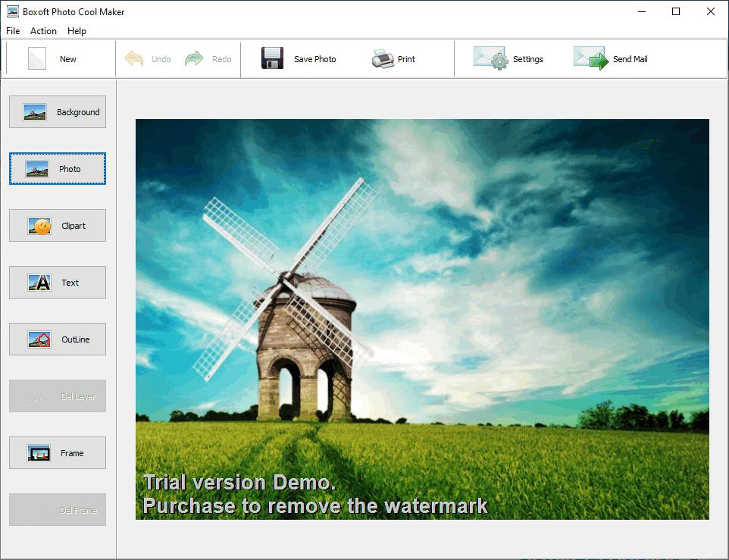
Task: Click the Send Mail envelope icon
Action: [591, 58]
